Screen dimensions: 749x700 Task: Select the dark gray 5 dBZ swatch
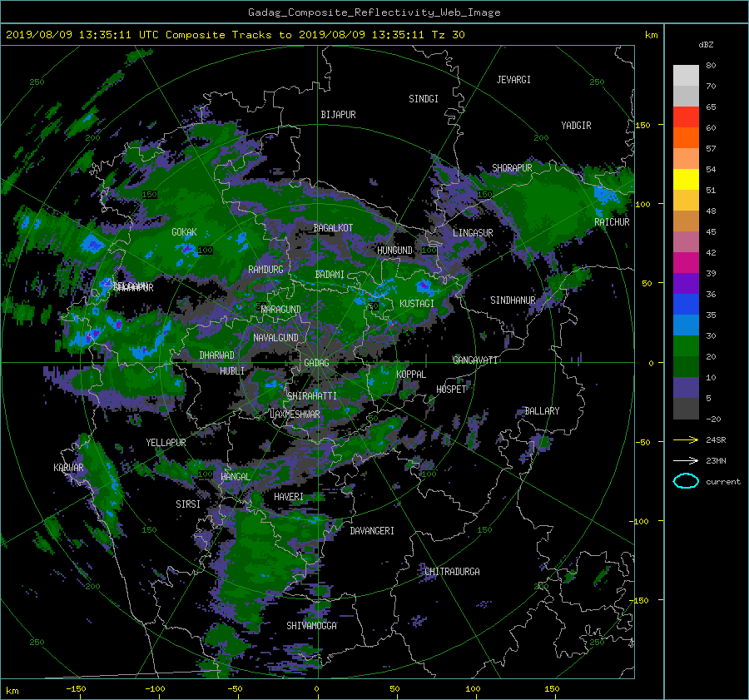click(686, 408)
